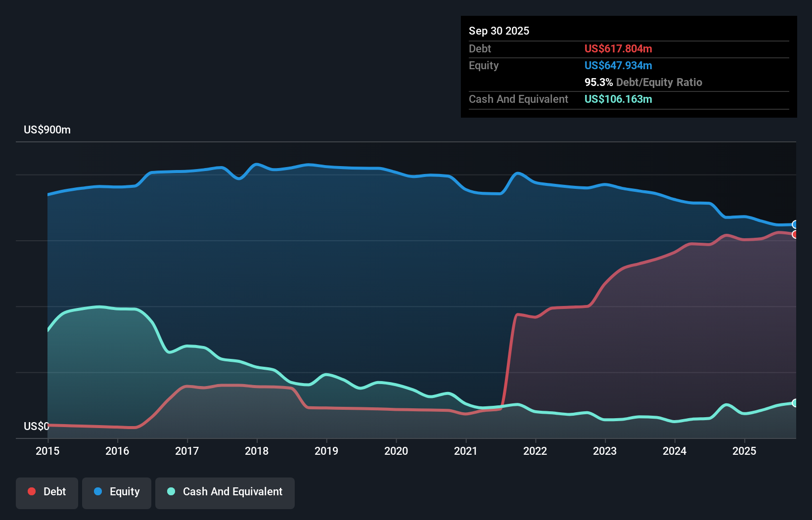Toggle the Equity series visibility

[117, 491]
